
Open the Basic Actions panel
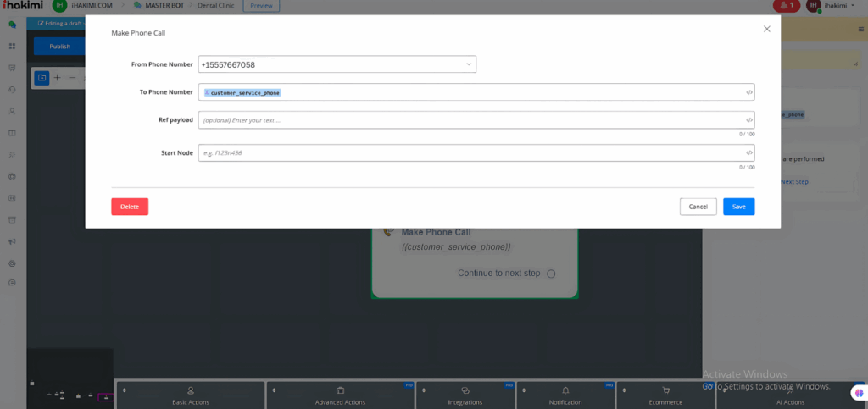(x=190, y=395)
